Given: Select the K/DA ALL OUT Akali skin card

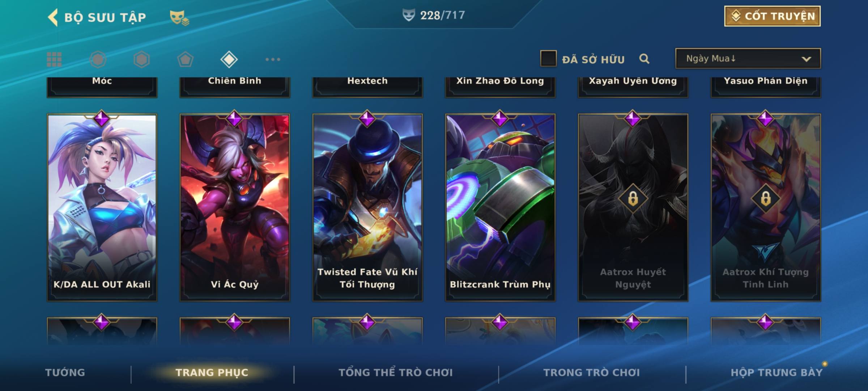Looking at the screenshot, I should click(102, 207).
